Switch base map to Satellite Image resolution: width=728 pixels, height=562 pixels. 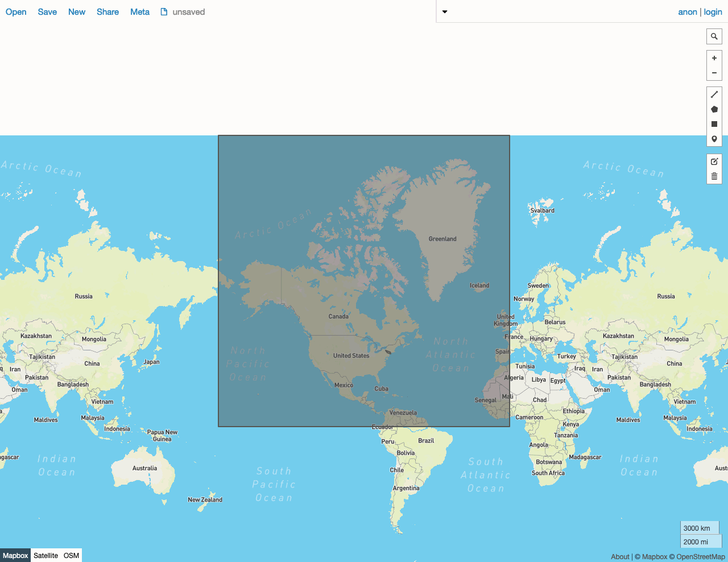click(45, 556)
